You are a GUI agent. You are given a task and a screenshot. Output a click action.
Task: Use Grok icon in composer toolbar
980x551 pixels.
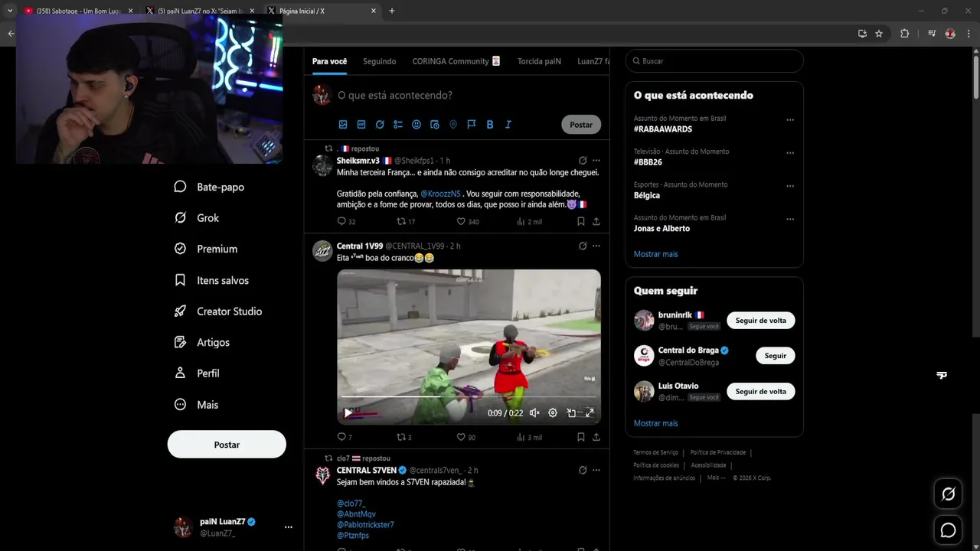(x=380, y=125)
